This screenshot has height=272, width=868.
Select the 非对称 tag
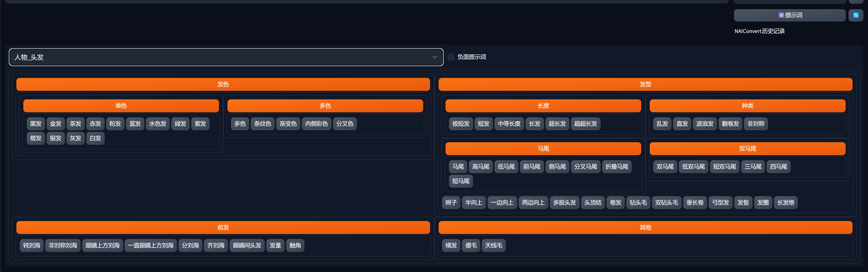(x=756, y=124)
